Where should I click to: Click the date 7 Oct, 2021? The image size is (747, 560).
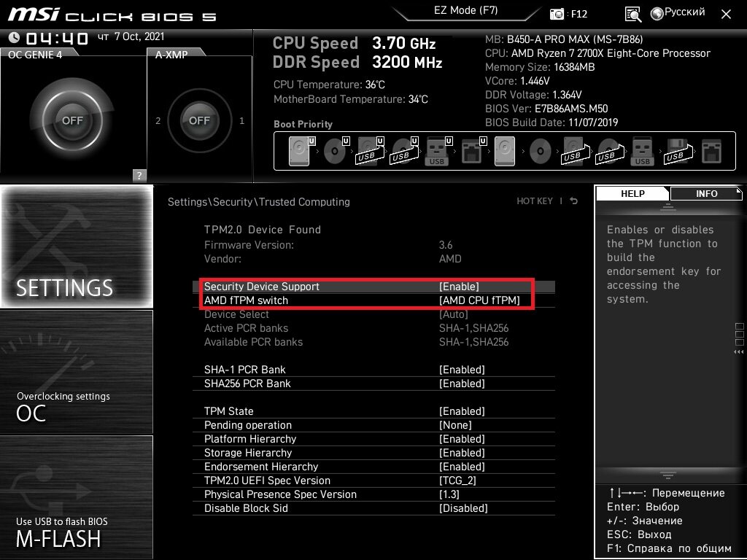139,36
